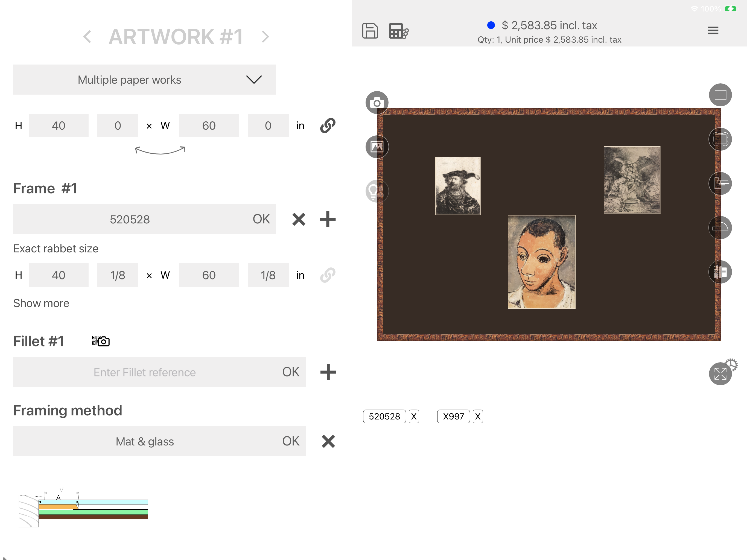
Task: Expand the preview to full screen
Action: click(x=720, y=374)
